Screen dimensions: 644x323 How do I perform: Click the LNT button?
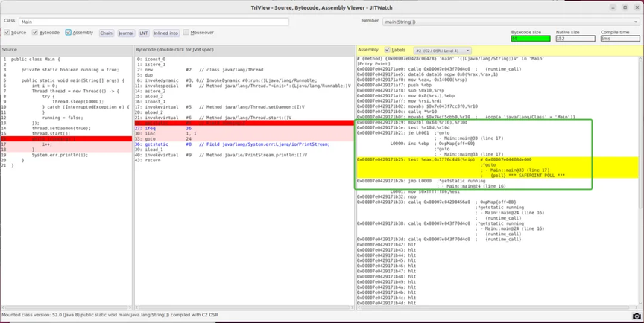pos(143,33)
